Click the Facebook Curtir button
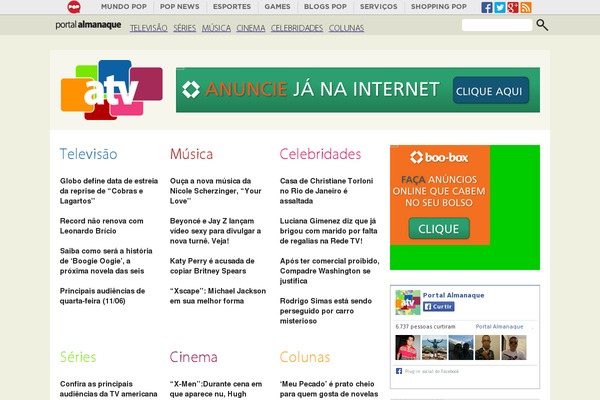The width and height of the screenshot is (600, 400). 439,307
